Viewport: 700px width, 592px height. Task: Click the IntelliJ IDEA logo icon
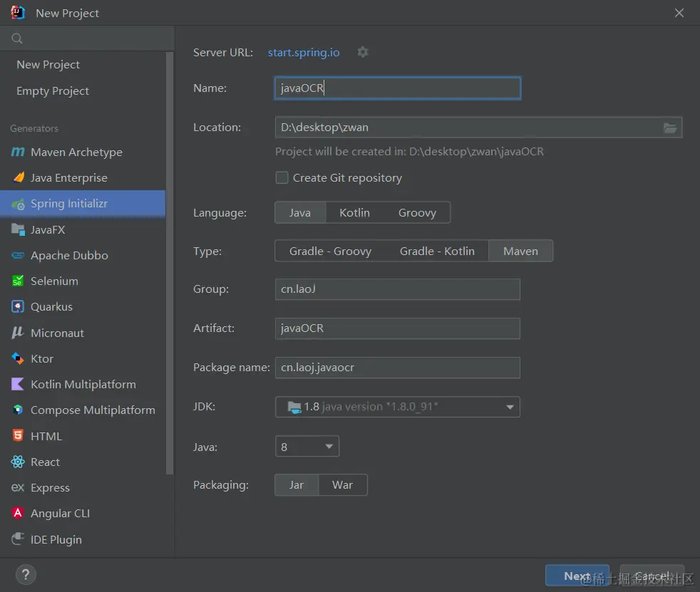click(17, 13)
